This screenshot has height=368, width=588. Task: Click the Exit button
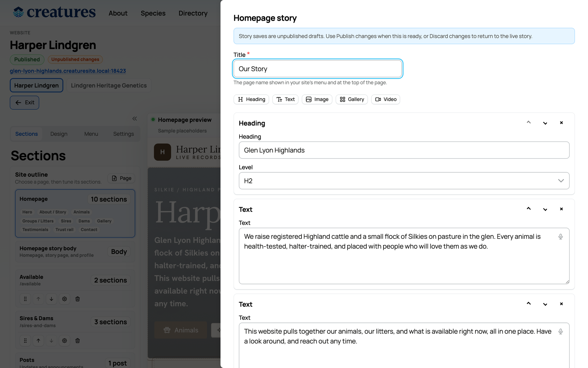(x=24, y=102)
